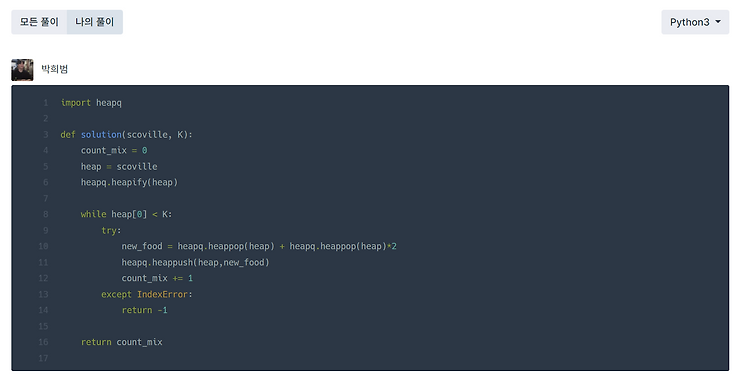Click the except IndexError line

[146, 294]
